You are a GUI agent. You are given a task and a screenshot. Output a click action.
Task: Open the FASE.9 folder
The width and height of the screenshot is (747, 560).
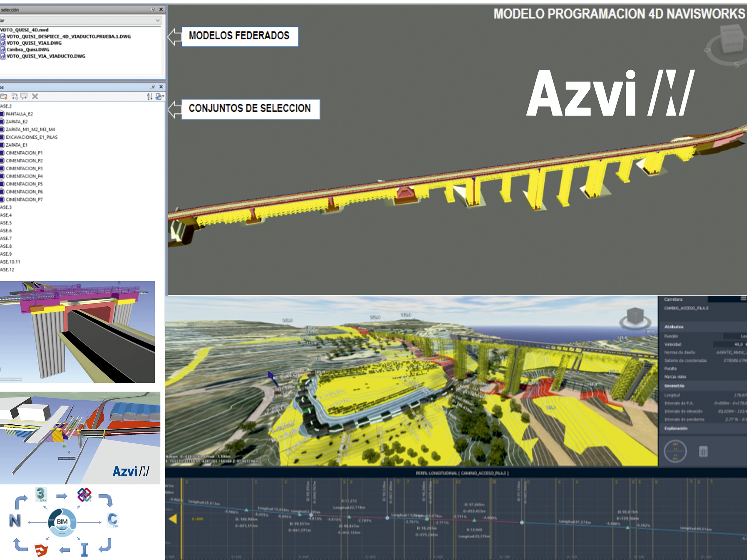[x=6, y=254]
